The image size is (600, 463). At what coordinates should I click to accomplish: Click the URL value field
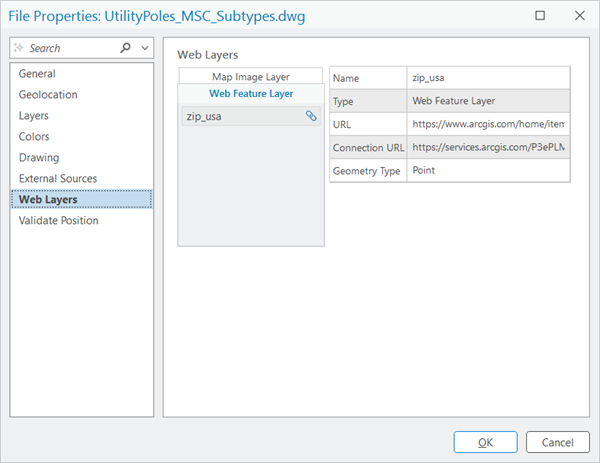pos(488,124)
